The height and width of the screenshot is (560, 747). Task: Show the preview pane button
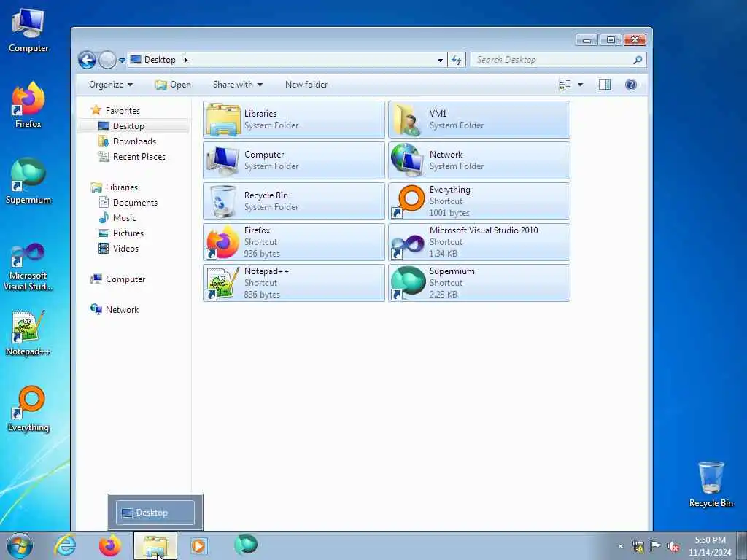click(x=605, y=85)
